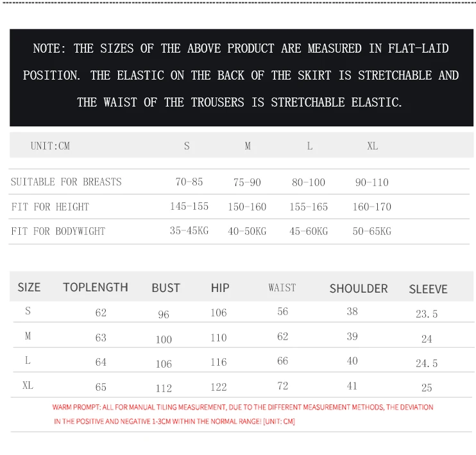Click the SHOULDER column header
The image size is (476, 455).
coord(359,289)
